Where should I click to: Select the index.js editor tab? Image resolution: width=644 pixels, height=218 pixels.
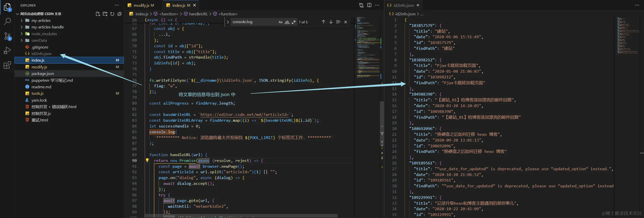click(x=178, y=5)
